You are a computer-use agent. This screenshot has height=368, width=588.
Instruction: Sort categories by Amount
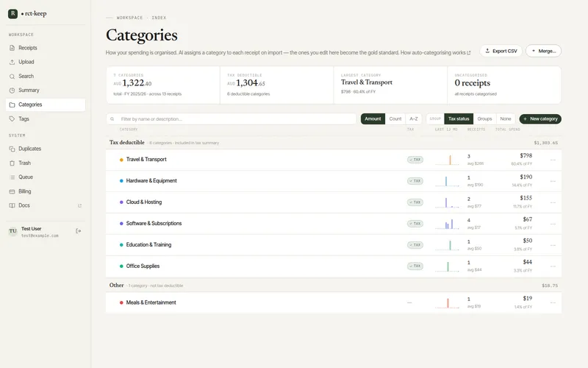click(373, 119)
